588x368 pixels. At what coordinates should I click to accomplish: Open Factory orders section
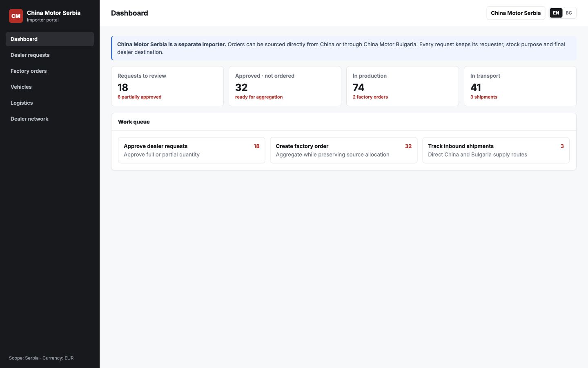(50, 71)
